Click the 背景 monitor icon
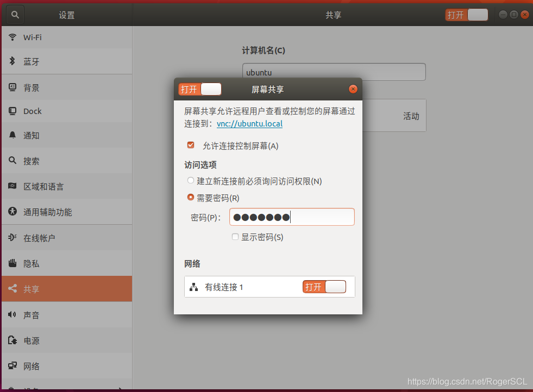 point(12,87)
